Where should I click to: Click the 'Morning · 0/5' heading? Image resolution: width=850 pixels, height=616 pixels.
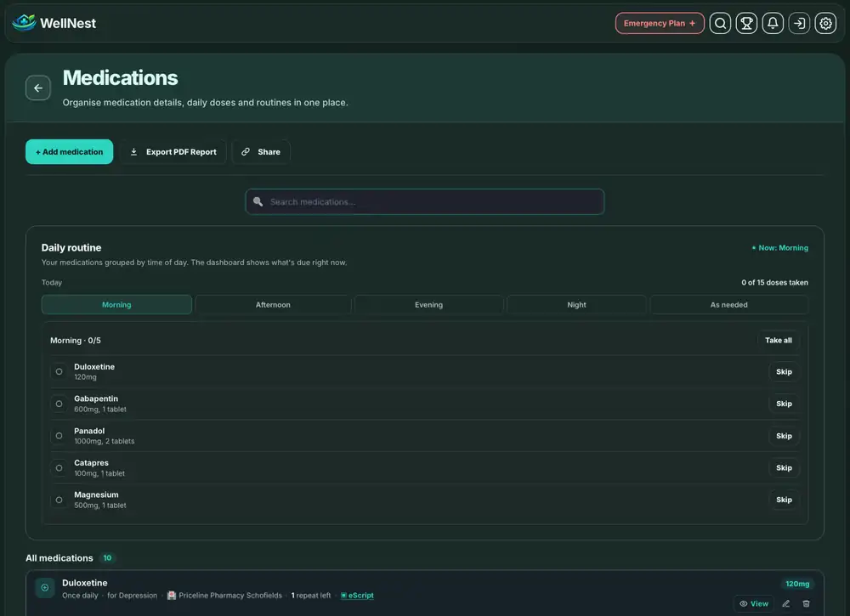[76, 340]
